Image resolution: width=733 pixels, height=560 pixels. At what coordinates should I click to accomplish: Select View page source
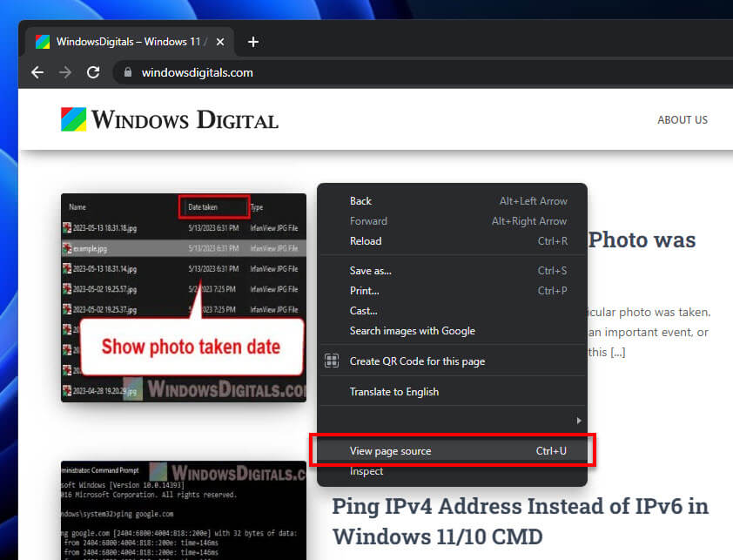pyautogui.click(x=452, y=451)
